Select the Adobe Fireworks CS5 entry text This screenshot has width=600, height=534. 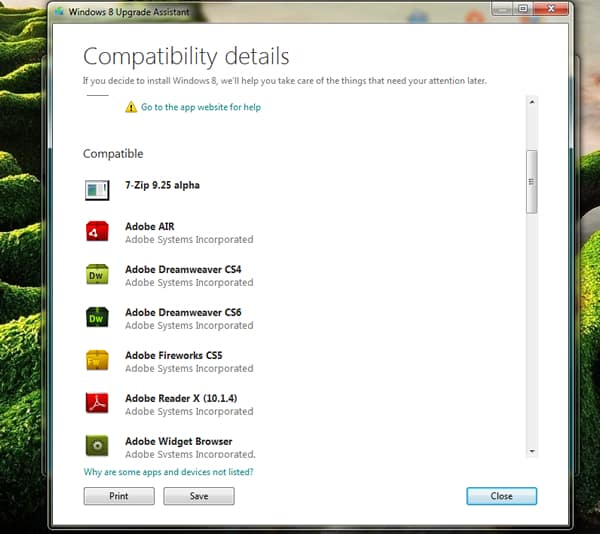tap(173, 355)
